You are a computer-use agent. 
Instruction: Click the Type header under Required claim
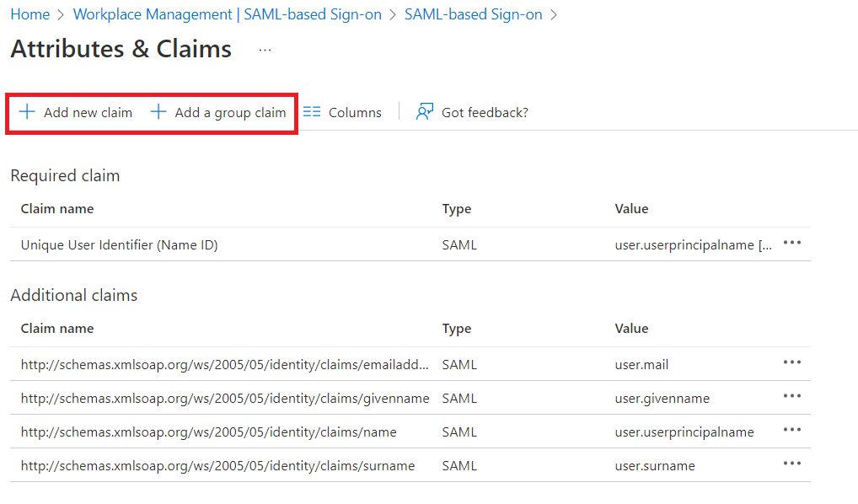tap(457, 209)
